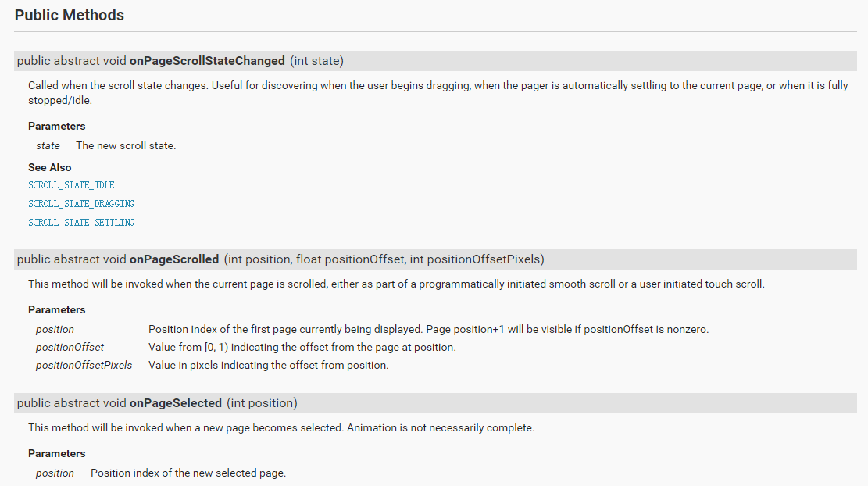Open the SCROLL_STATE_DRAGGING reference link

(x=81, y=204)
